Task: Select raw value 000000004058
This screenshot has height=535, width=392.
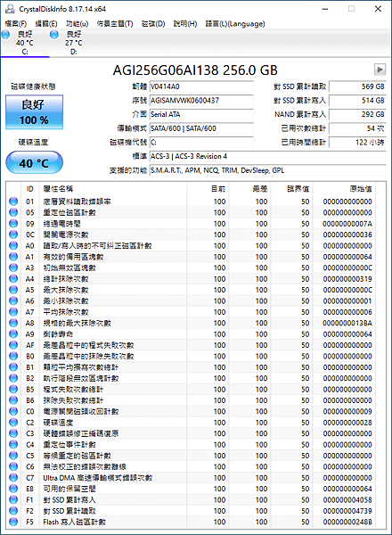Action: pos(347,500)
